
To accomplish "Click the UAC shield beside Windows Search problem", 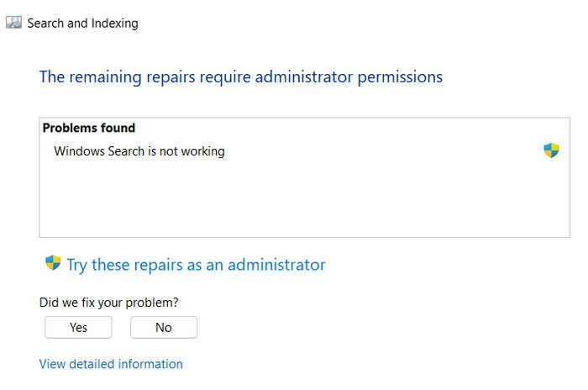I will coord(551,150).
